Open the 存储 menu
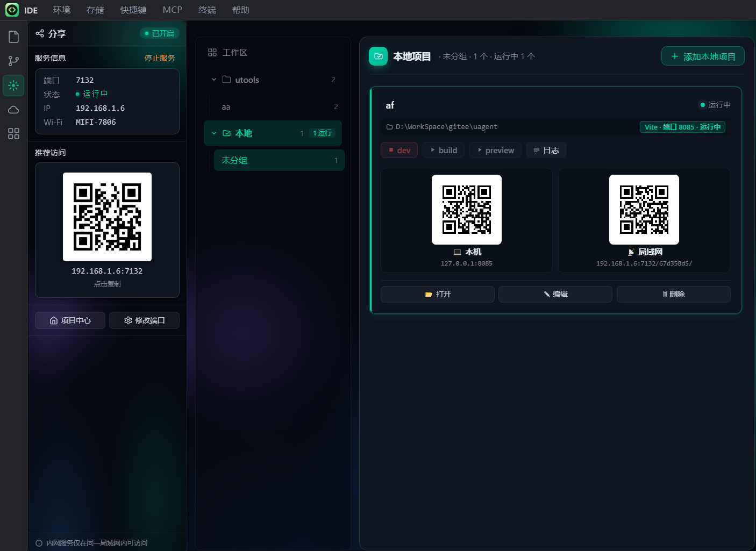Viewport: 756px width, 551px height. [95, 10]
